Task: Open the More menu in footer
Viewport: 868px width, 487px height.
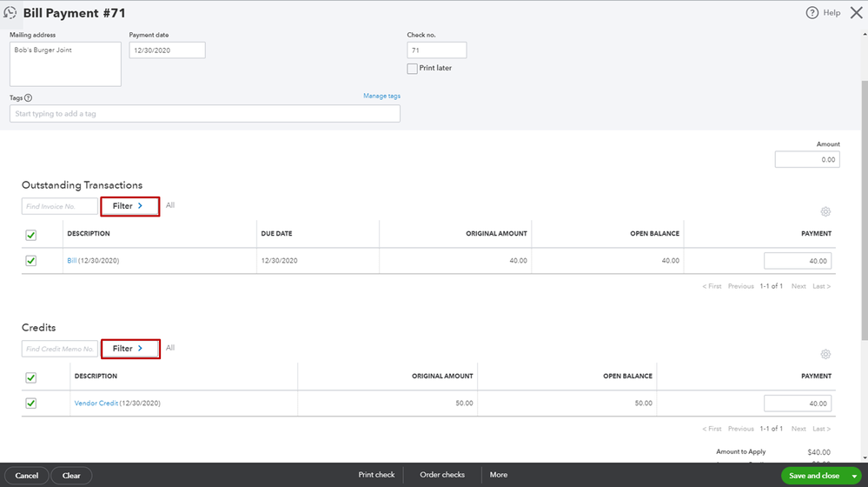Action: pyautogui.click(x=498, y=475)
